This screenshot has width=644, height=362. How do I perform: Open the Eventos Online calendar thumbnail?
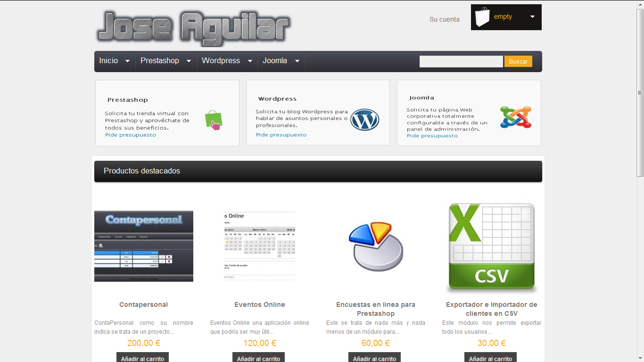pyautogui.click(x=260, y=246)
